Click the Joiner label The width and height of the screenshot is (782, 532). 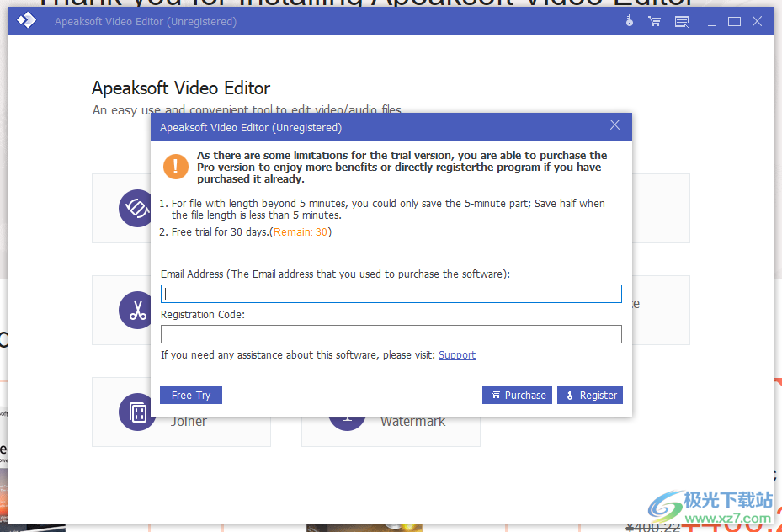pos(189,422)
